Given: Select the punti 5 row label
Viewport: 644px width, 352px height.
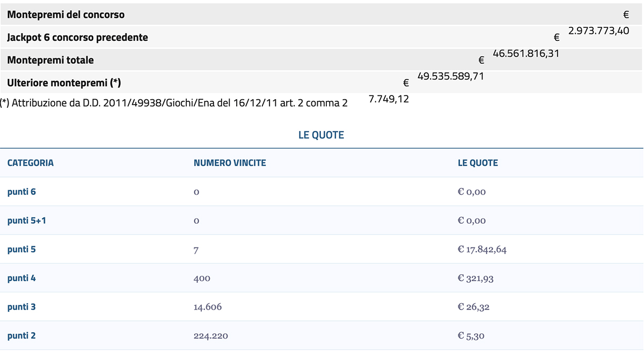Looking at the screenshot, I should (x=21, y=250).
